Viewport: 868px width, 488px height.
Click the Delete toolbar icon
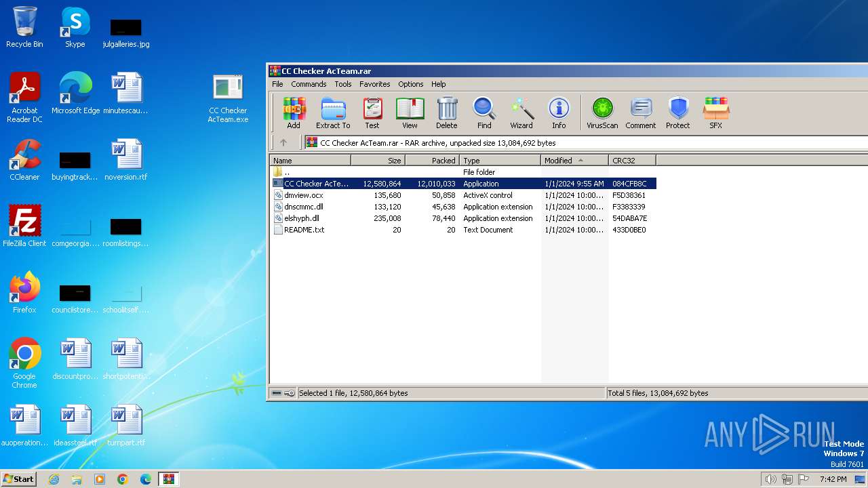pyautogui.click(x=446, y=113)
